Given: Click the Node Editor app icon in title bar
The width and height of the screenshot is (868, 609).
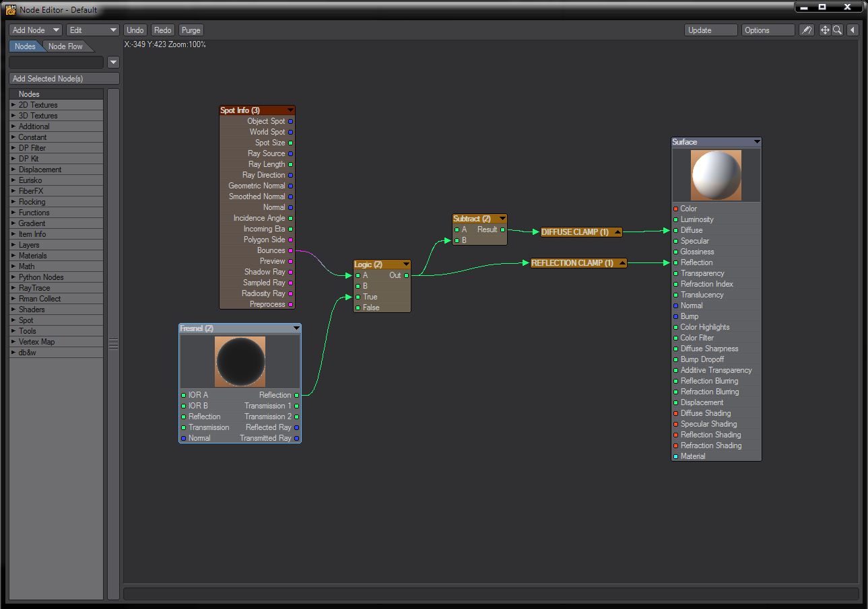Looking at the screenshot, I should point(11,9).
